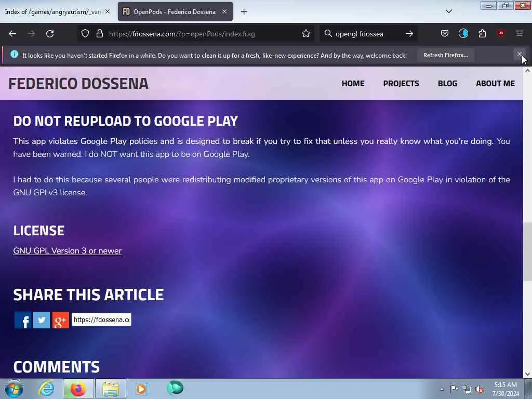Screen dimensions: 532x399
Task: Click the info icon in notification bar
Action: (x=14, y=54)
